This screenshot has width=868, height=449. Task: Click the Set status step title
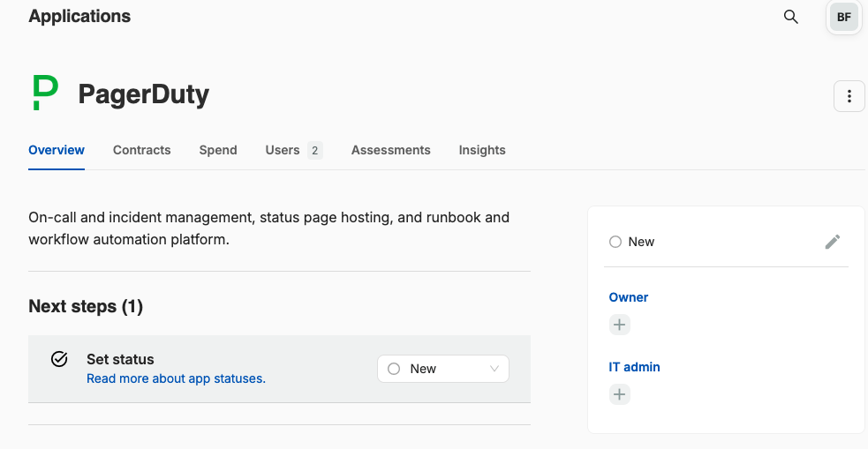[x=120, y=359]
